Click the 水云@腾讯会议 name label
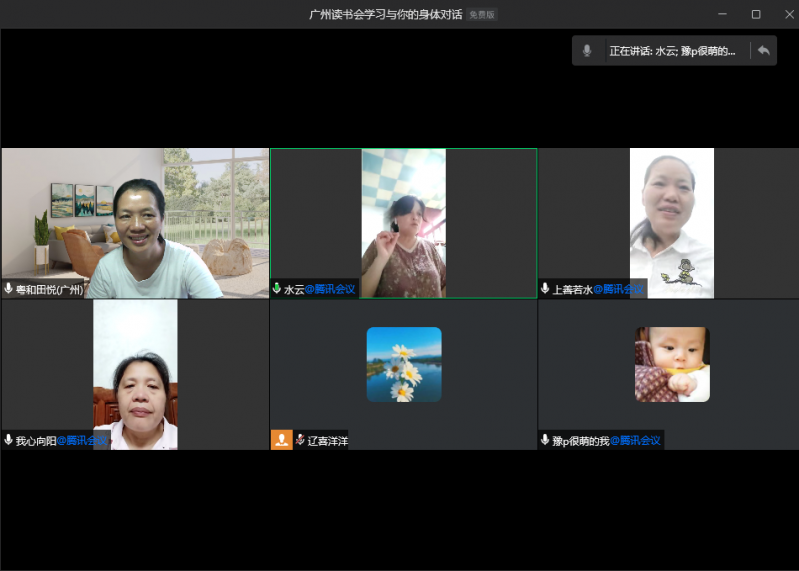Viewport: 799px width, 571px height. (319, 289)
